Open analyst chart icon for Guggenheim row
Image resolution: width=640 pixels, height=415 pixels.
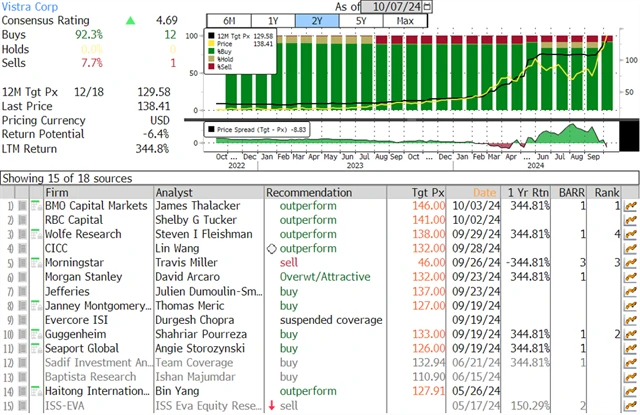pyautogui.click(x=630, y=334)
